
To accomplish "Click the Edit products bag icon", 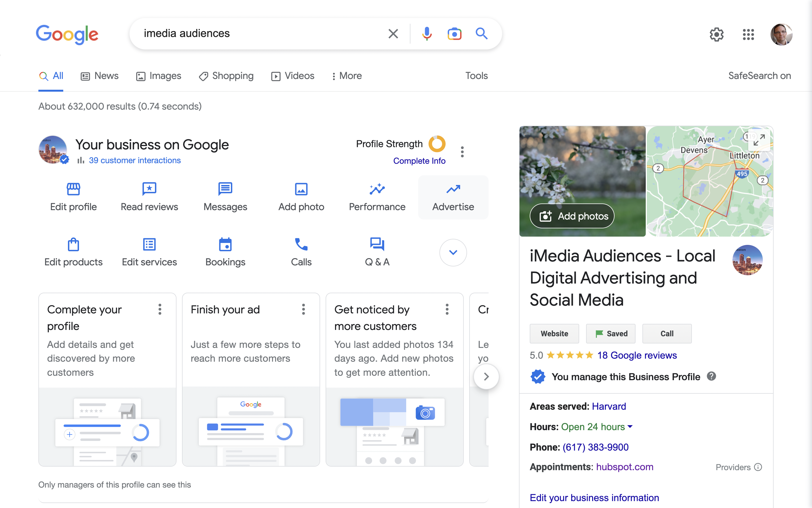I will 73,244.
